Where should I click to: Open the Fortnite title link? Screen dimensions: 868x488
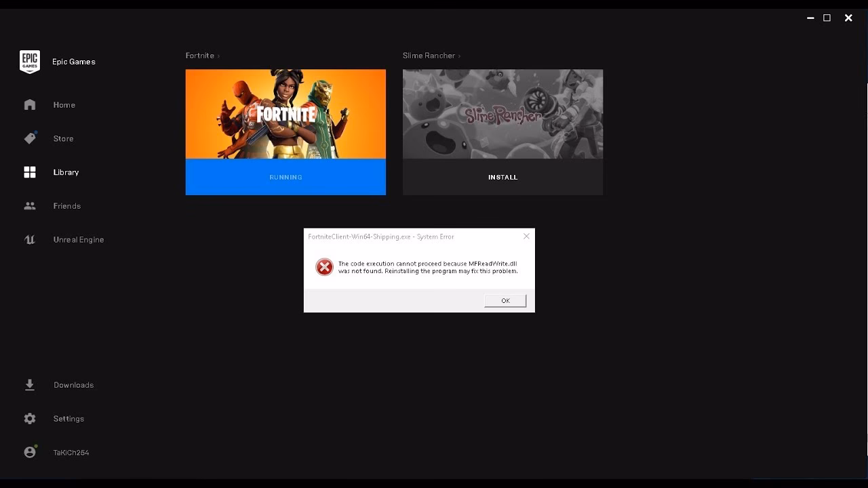(200, 56)
